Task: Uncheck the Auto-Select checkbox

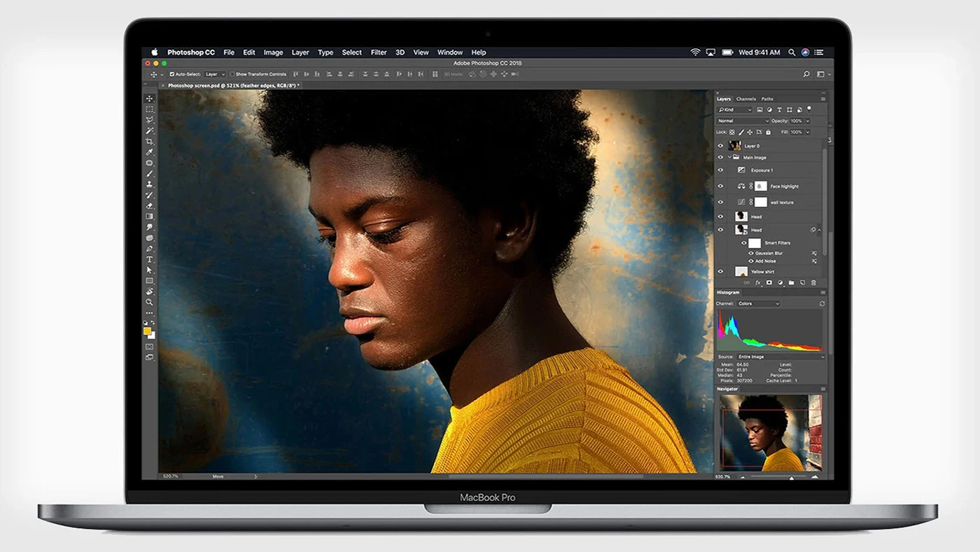Action: 172,74
